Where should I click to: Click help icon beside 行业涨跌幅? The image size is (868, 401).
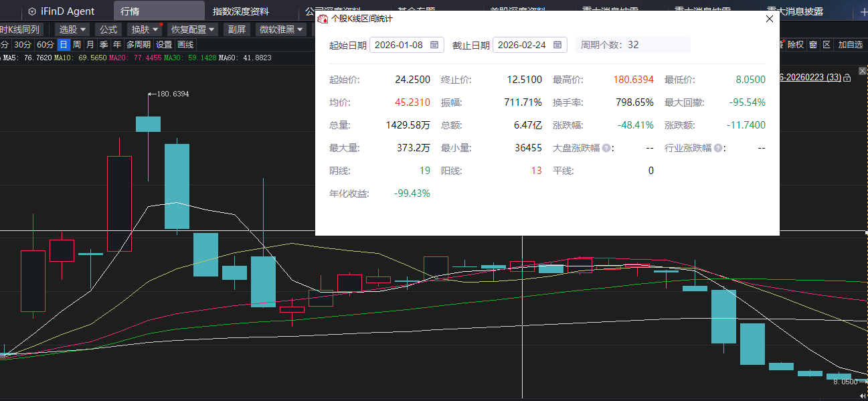[718, 148]
